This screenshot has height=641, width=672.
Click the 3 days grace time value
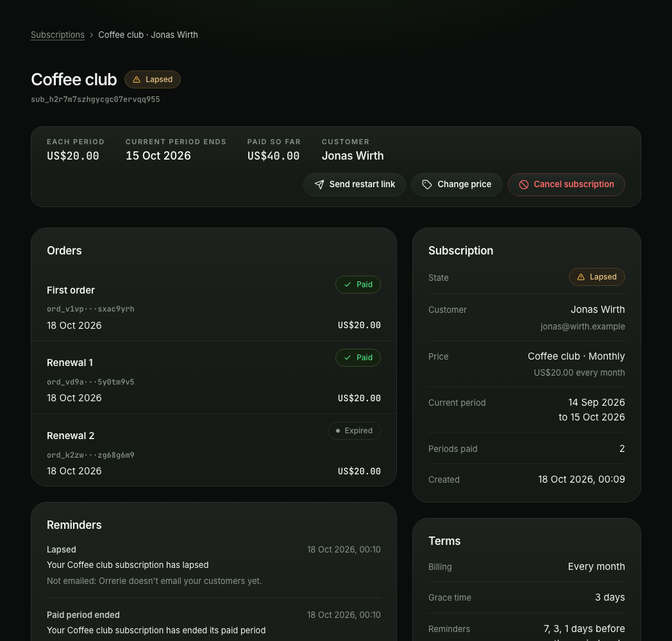tap(610, 597)
